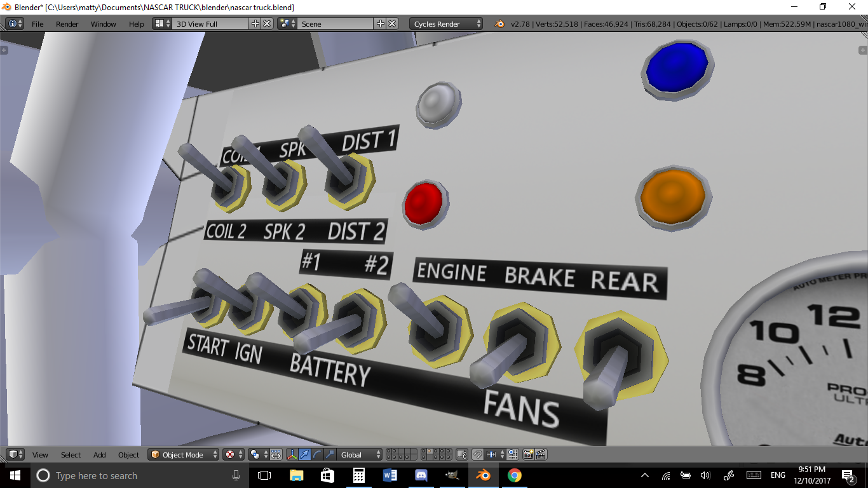Browse scenes with the scene icon
Screen dimensions: 868x488
(x=287, y=24)
